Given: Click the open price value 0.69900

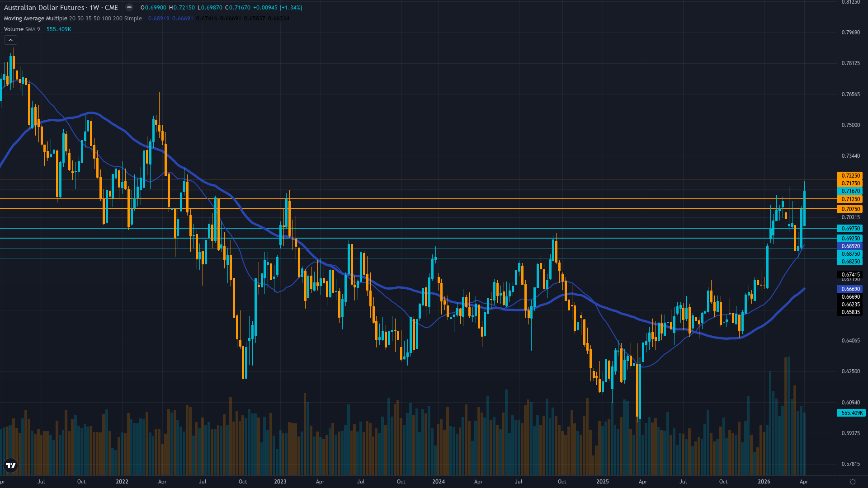Looking at the screenshot, I should pos(156,8).
